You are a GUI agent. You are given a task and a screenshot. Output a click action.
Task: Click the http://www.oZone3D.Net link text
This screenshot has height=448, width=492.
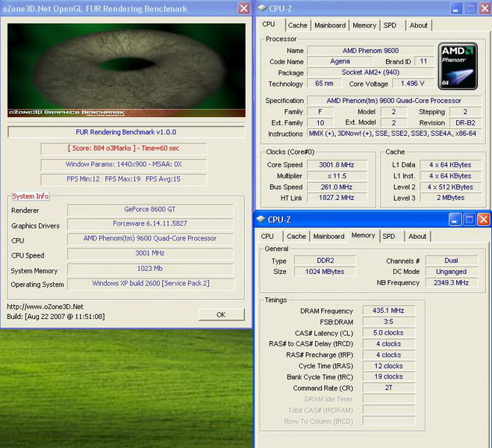(46, 307)
